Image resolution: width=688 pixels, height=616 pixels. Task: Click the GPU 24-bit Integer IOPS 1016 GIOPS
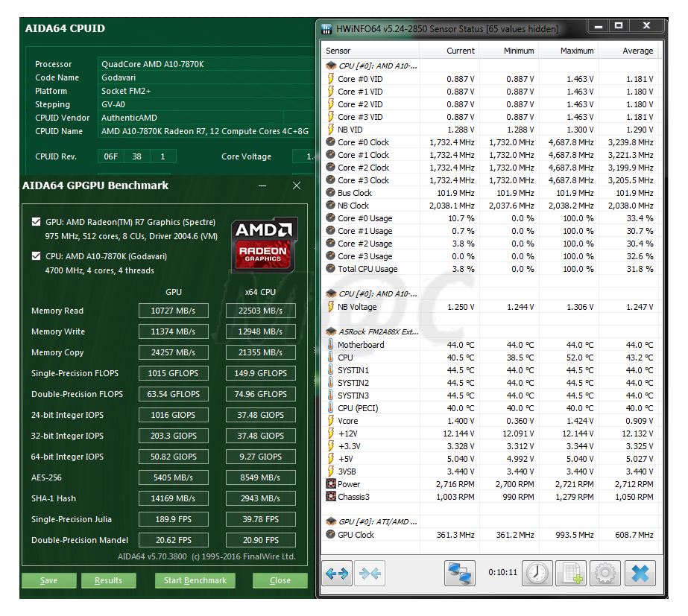coord(174,415)
